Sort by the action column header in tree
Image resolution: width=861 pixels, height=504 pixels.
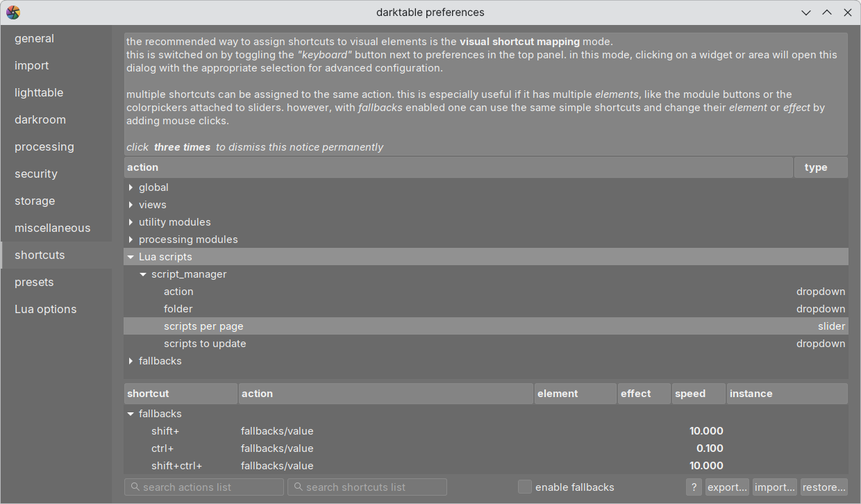tap(458, 167)
